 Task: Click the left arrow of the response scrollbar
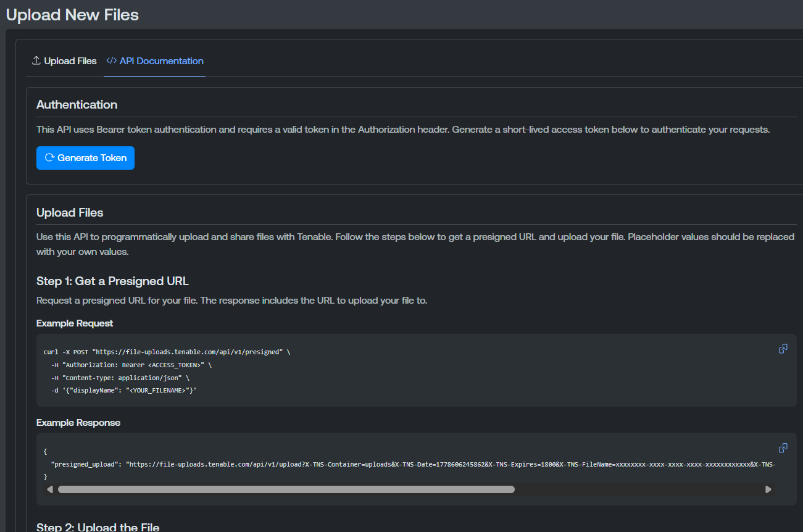pyautogui.click(x=50, y=489)
